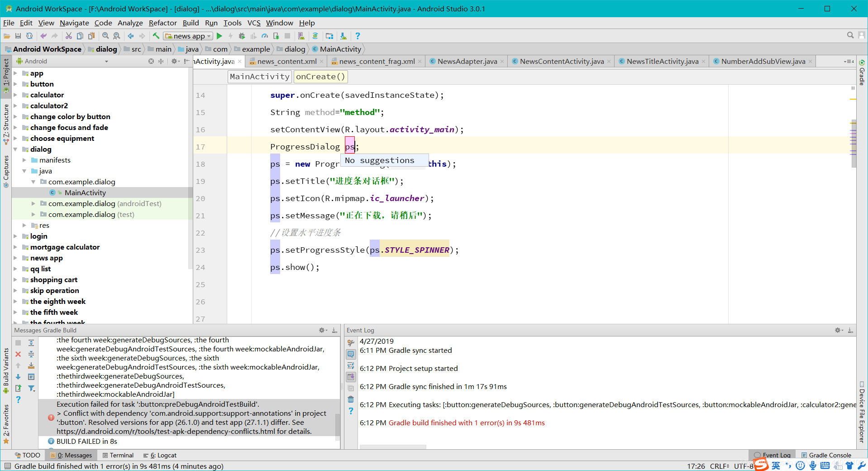This screenshot has height=471, width=868.
Task: Click the Find magnifier icon in toolbar
Action: coord(105,36)
